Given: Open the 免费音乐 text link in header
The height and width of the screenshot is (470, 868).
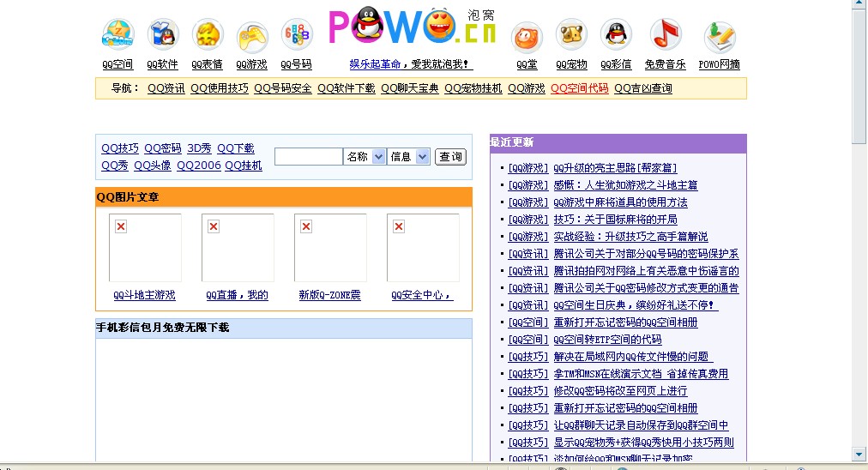Looking at the screenshot, I should tap(666, 64).
